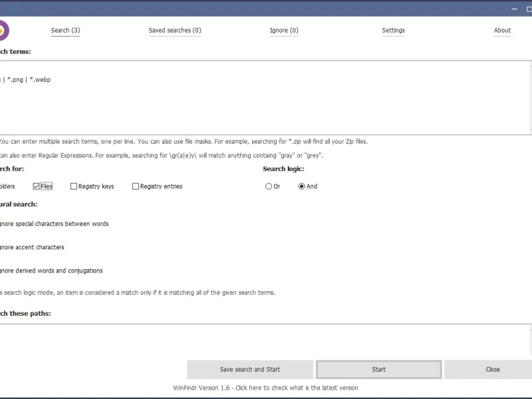The height and width of the screenshot is (399, 532).
Task: Click 'nore derived words and conjugations' option label
Action: coord(51,271)
